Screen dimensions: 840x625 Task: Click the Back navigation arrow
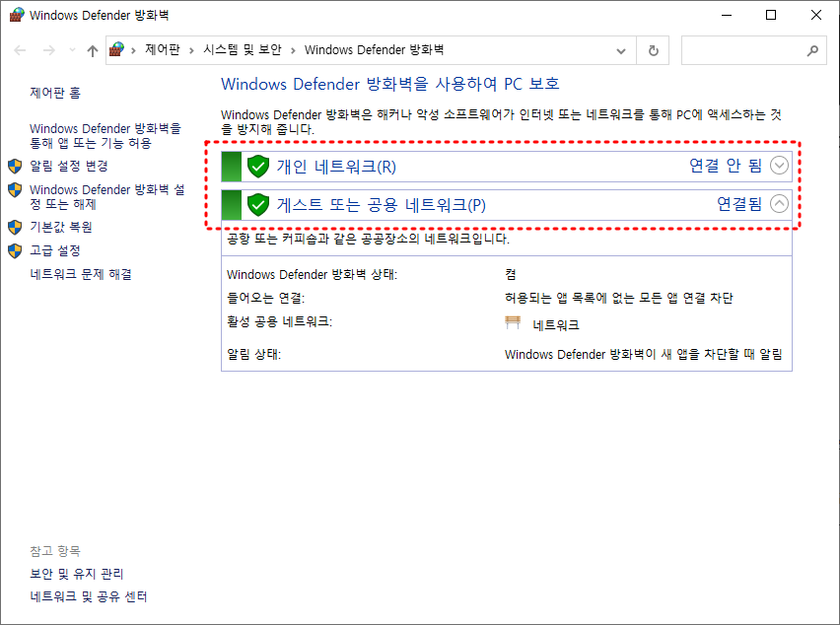[20, 50]
